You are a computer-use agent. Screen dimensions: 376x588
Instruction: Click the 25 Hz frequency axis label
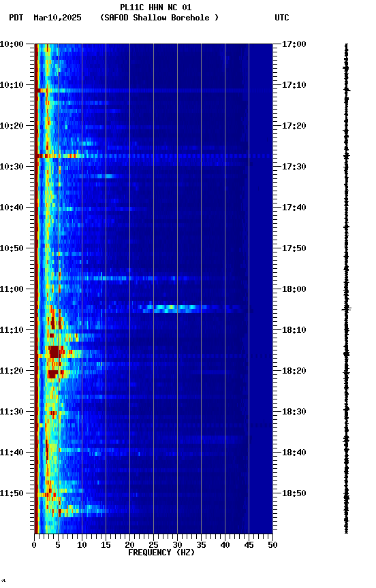(x=153, y=545)
